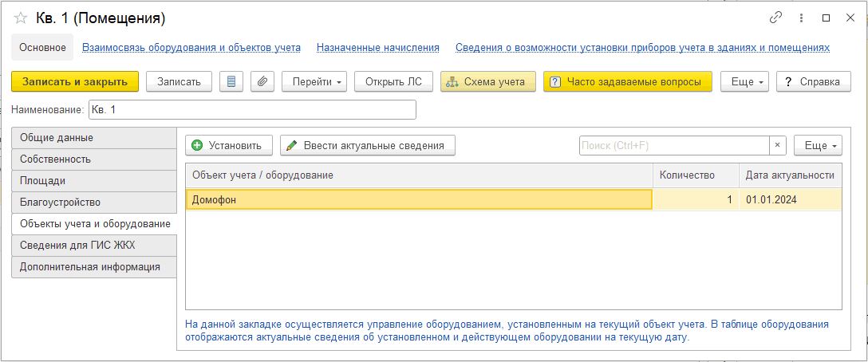Sort by Дата актуальности column header
868x362 pixels.
(x=791, y=175)
